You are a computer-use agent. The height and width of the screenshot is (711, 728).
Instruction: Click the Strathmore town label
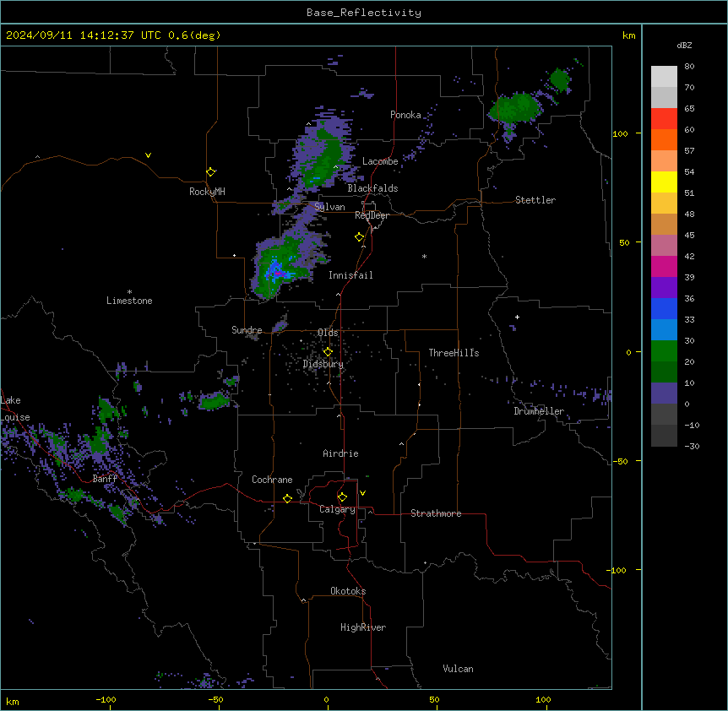click(436, 513)
